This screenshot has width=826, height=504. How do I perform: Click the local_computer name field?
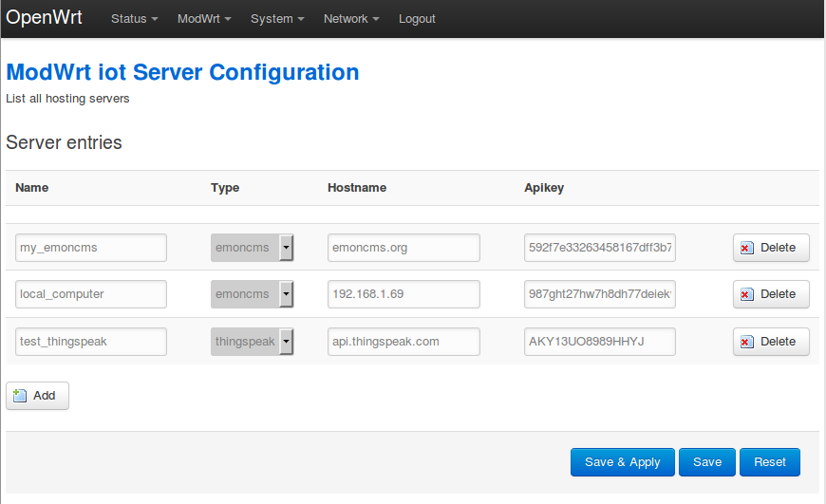[91, 294]
